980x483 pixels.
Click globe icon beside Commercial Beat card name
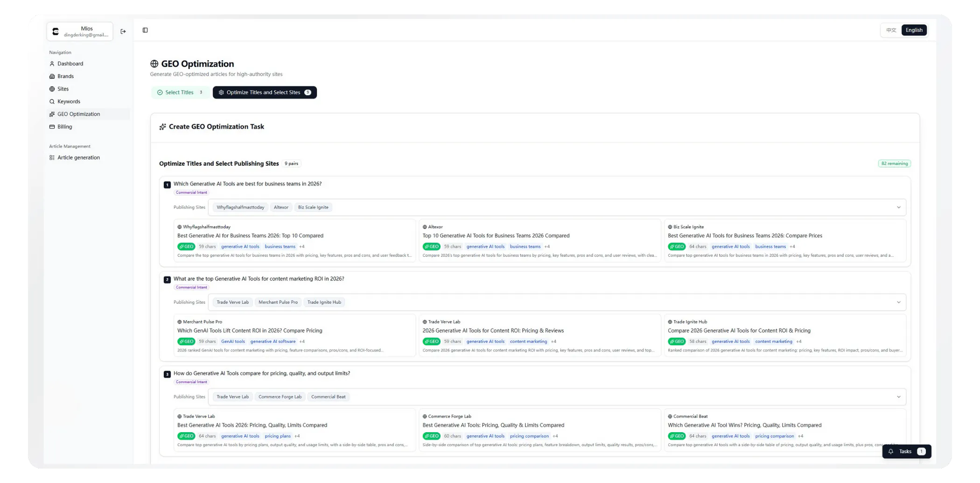point(670,417)
